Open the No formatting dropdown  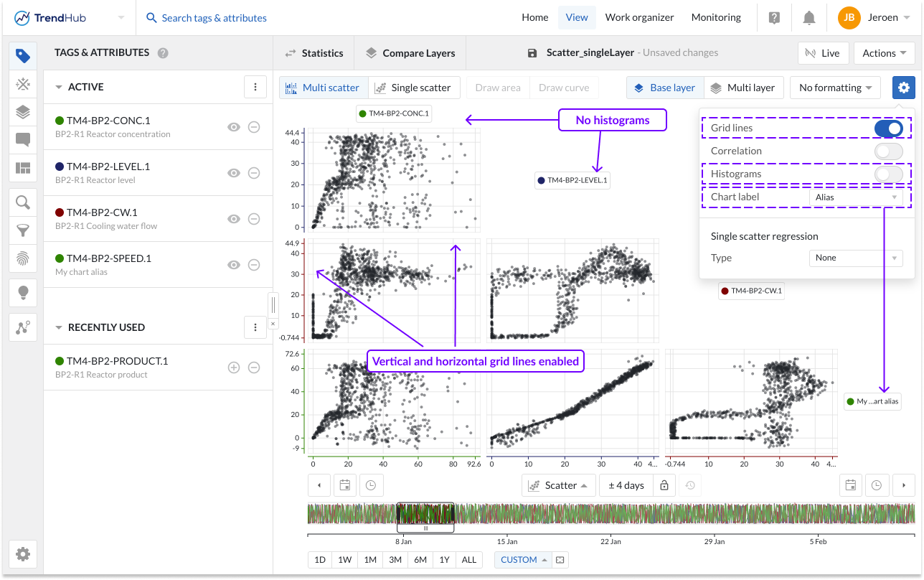tap(835, 88)
